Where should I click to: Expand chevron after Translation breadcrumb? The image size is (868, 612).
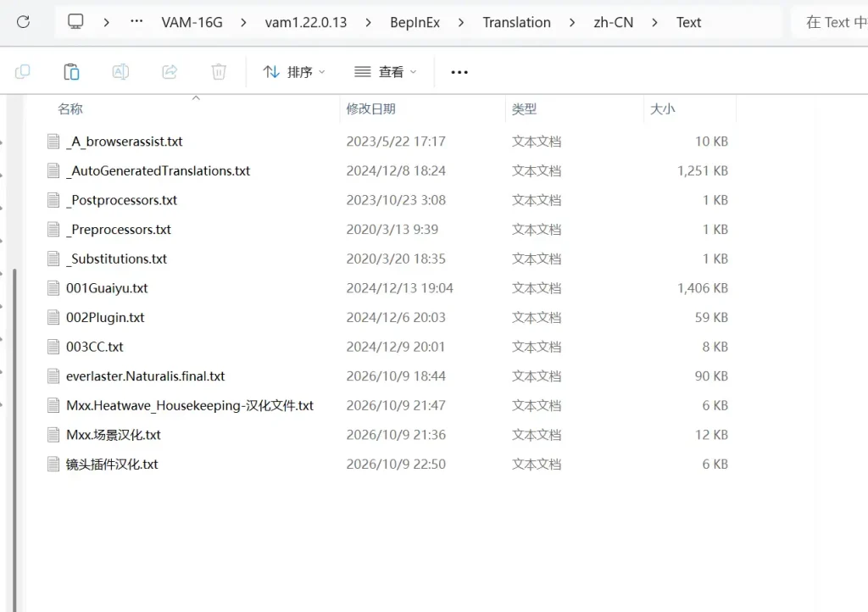point(572,23)
